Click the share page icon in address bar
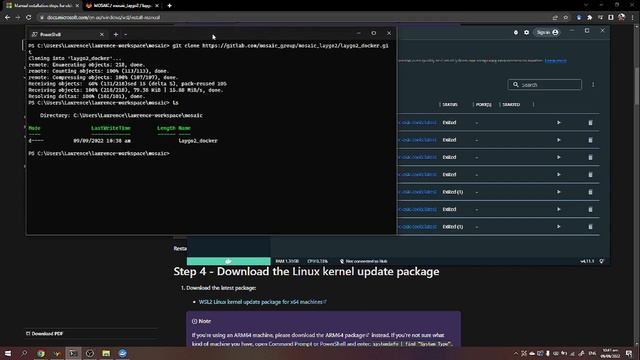This screenshot has height=360, width=640. point(555,18)
